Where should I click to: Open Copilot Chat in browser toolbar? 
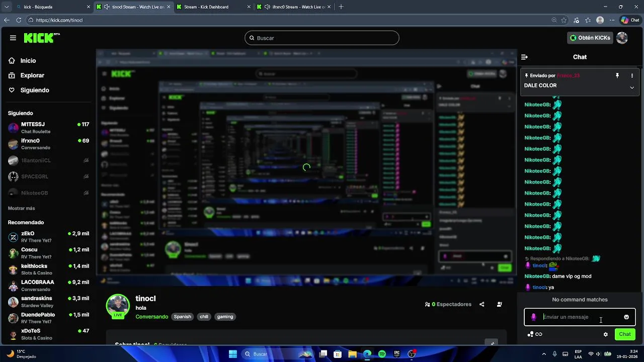(631, 20)
